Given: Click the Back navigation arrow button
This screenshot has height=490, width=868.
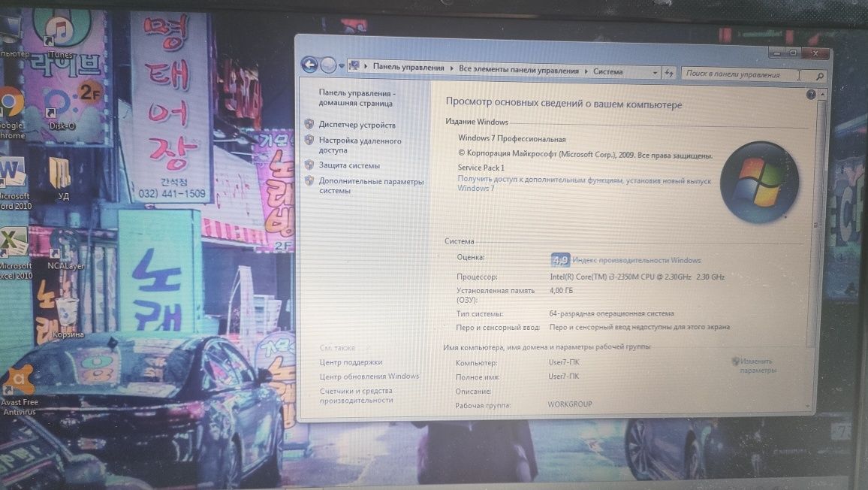Looking at the screenshot, I should click(309, 65).
